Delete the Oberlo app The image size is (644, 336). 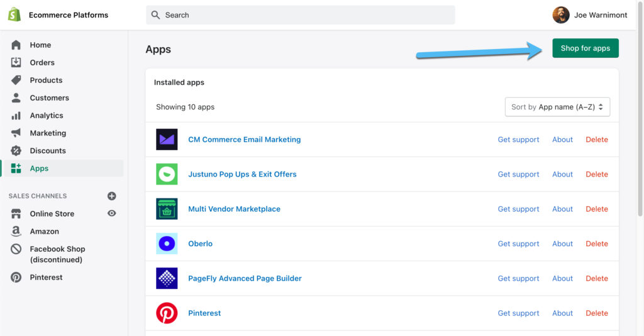tap(596, 244)
